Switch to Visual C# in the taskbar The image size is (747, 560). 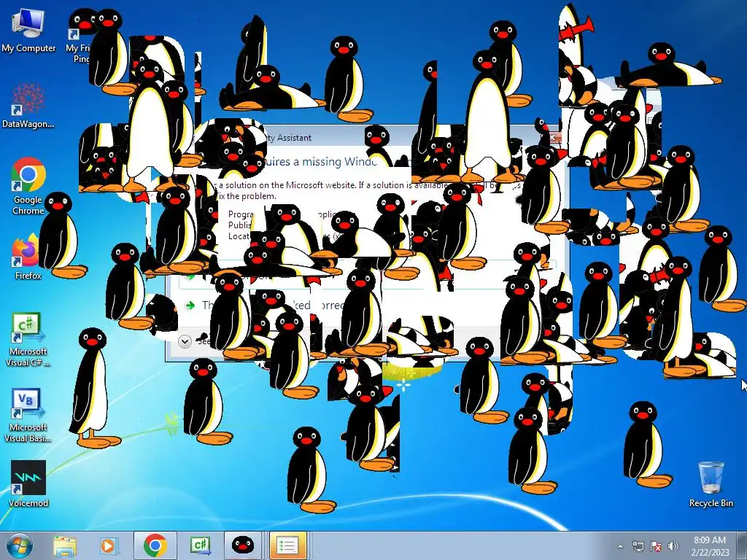[x=200, y=545]
